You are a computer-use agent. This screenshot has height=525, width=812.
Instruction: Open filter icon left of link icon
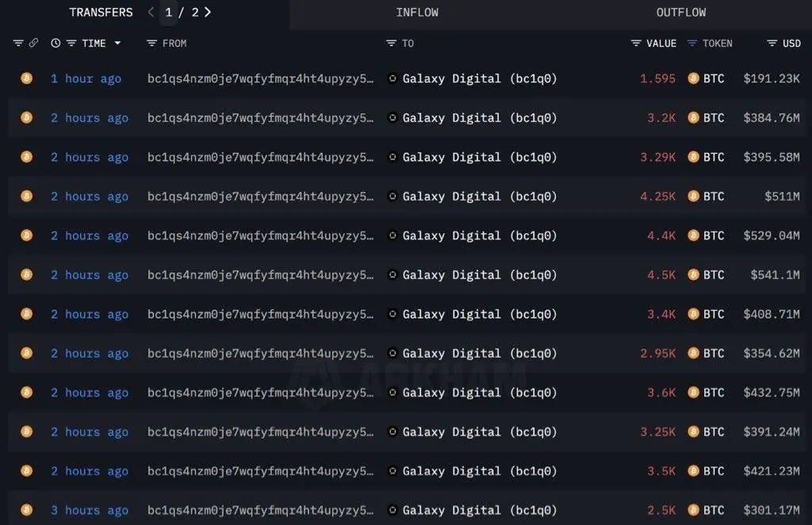18,43
